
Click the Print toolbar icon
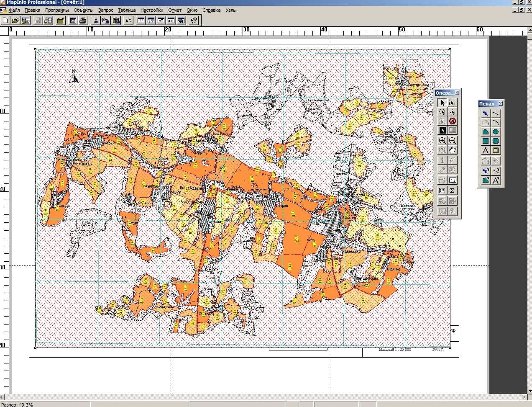coord(83,20)
